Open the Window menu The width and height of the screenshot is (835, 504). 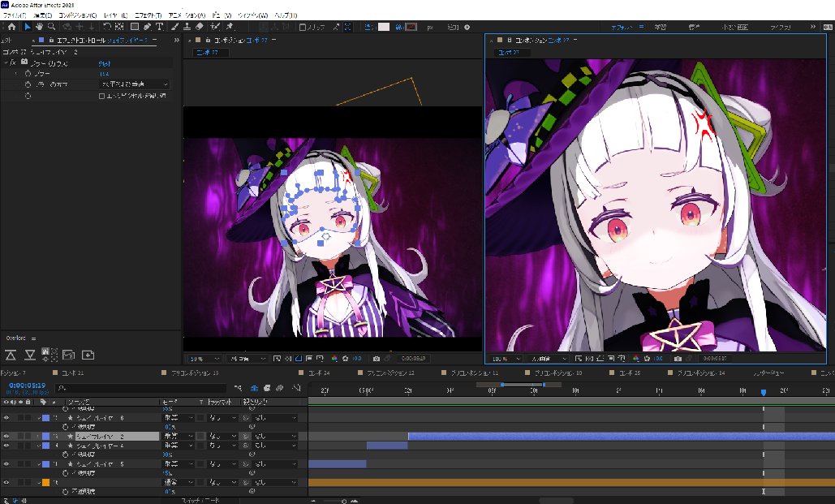tap(252, 15)
